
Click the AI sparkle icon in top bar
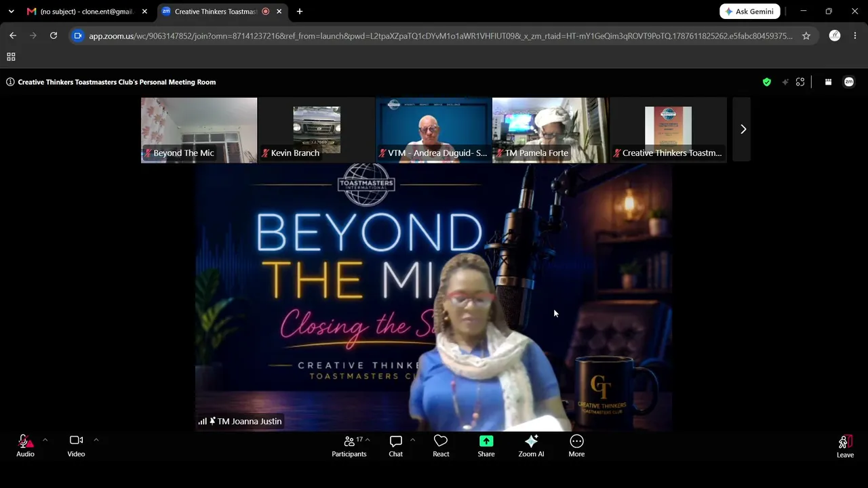[x=785, y=82]
